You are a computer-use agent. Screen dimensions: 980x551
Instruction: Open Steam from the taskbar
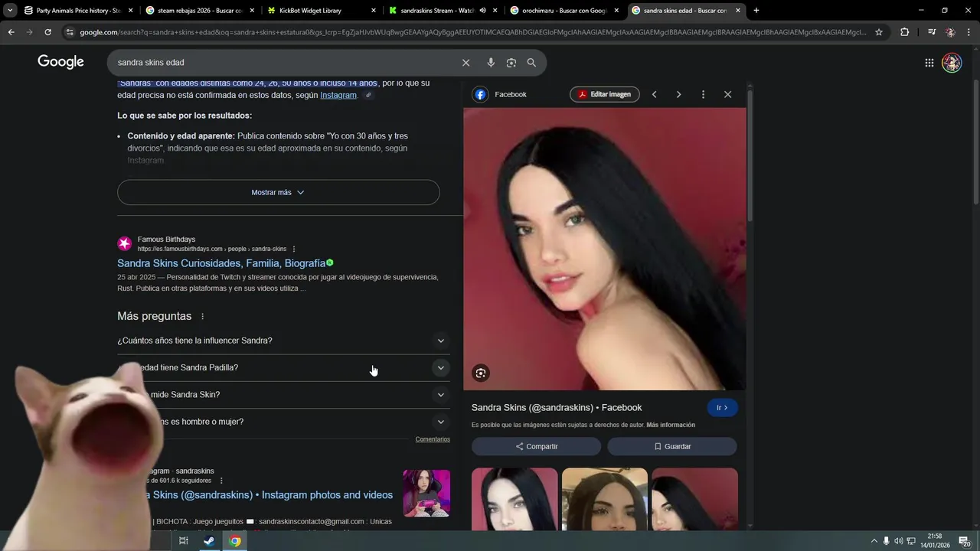(x=208, y=541)
